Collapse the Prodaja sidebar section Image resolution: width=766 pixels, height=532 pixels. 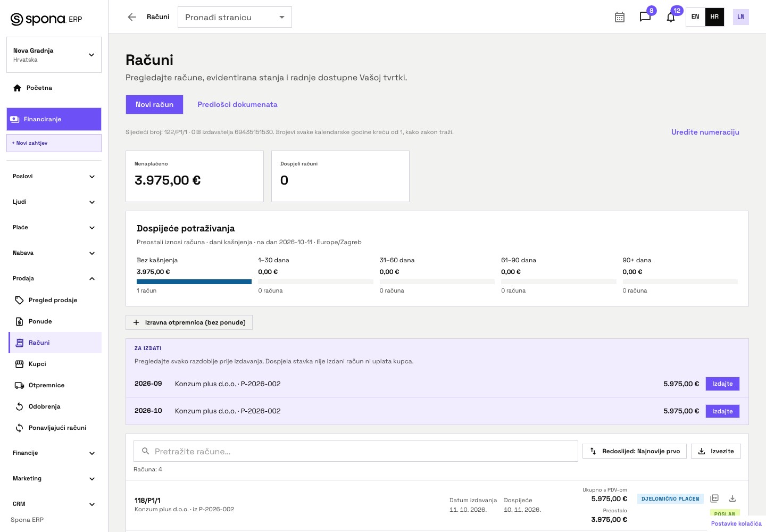pyautogui.click(x=54, y=278)
